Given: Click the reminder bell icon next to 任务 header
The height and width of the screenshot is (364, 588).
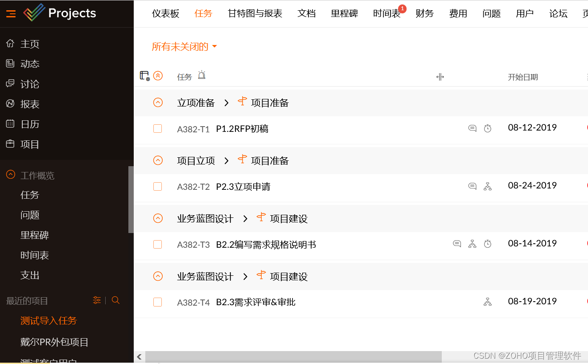Looking at the screenshot, I should (x=201, y=75).
